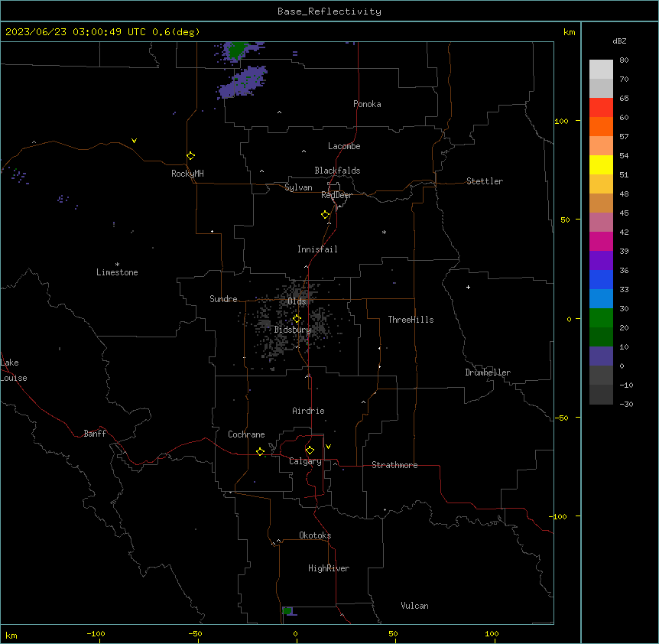Pick the light blue swatch between 33 and 30

pyautogui.click(x=601, y=298)
